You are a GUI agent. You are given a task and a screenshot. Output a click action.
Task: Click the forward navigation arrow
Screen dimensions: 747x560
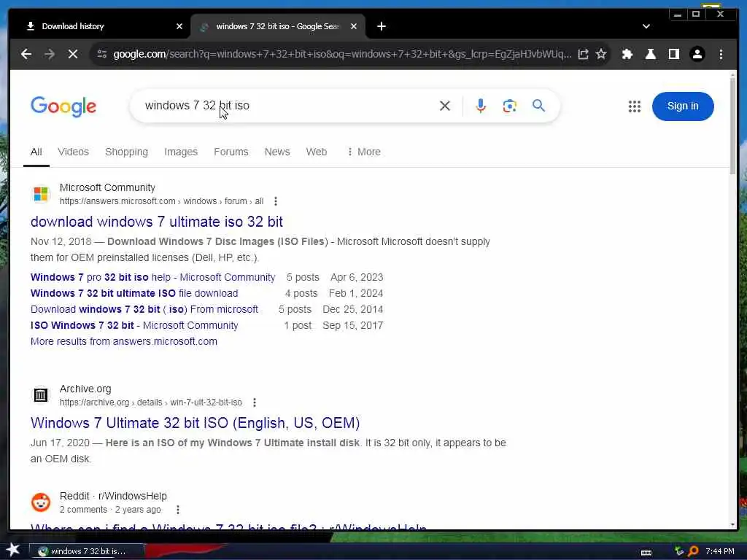click(50, 54)
